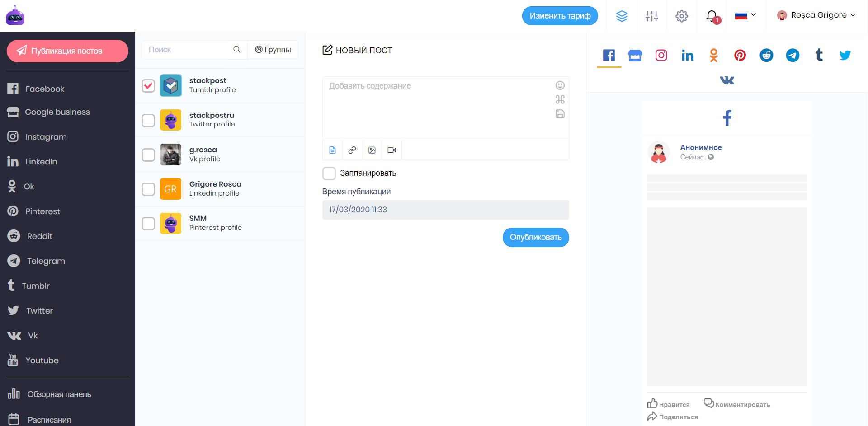Click Нравится in the Facebook preview
868x426 pixels.
(x=669, y=404)
